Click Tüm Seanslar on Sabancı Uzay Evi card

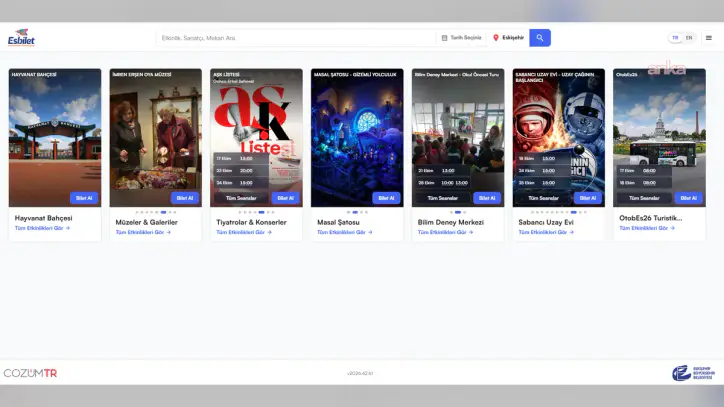click(x=543, y=198)
